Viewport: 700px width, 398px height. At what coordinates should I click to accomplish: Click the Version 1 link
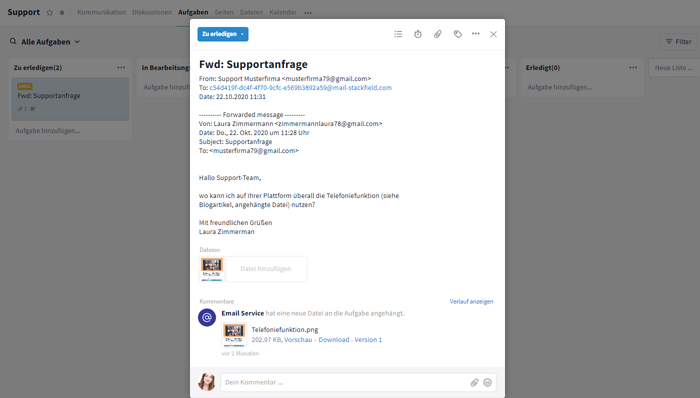pos(368,340)
